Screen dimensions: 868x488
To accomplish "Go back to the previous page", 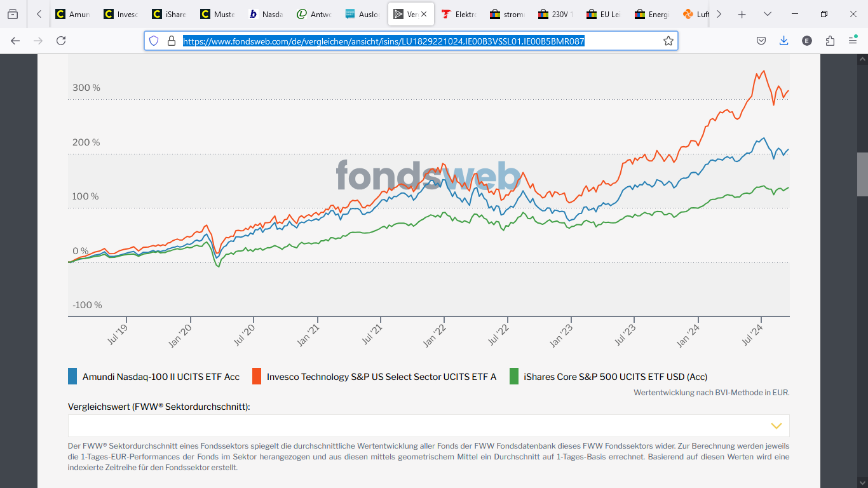I will 15,41.
